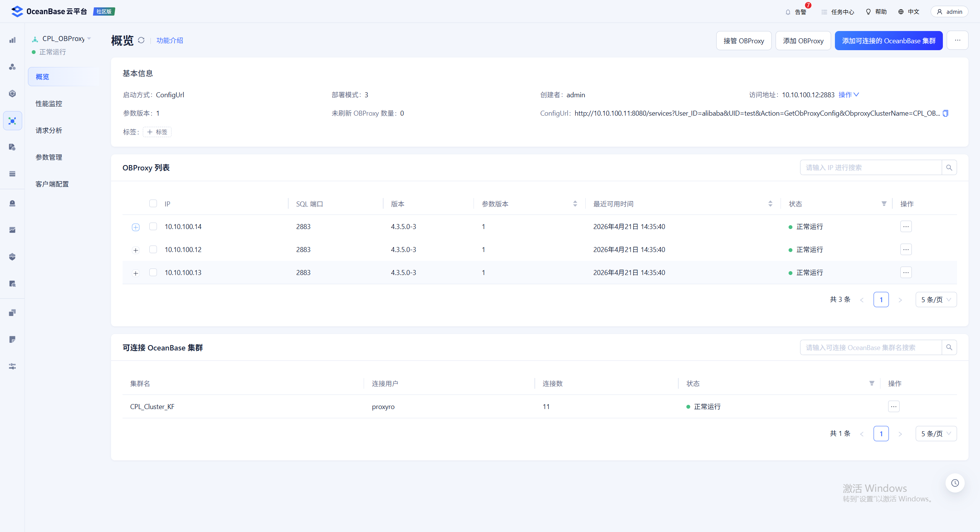Open the 告警 alarm bell icon
This screenshot has height=532, width=980.
click(x=788, y=12)
